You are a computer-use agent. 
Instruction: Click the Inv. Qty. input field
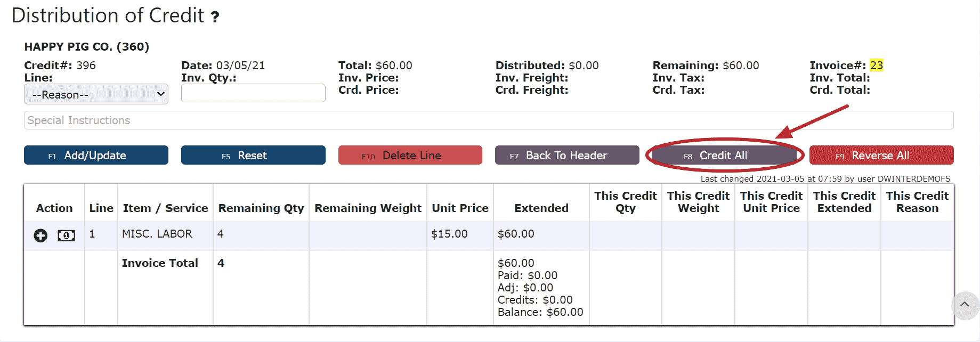point(253,93)
